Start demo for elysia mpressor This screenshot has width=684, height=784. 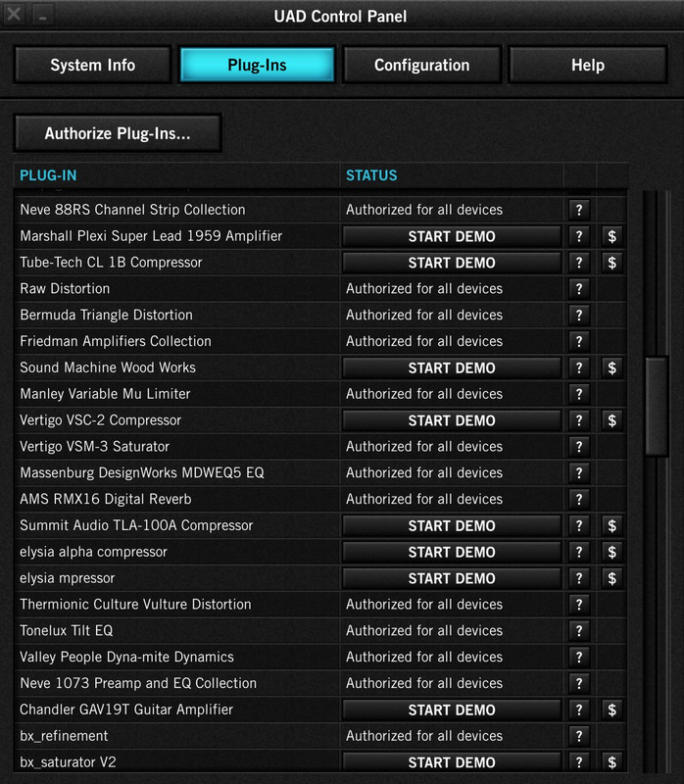coord(452,578)
